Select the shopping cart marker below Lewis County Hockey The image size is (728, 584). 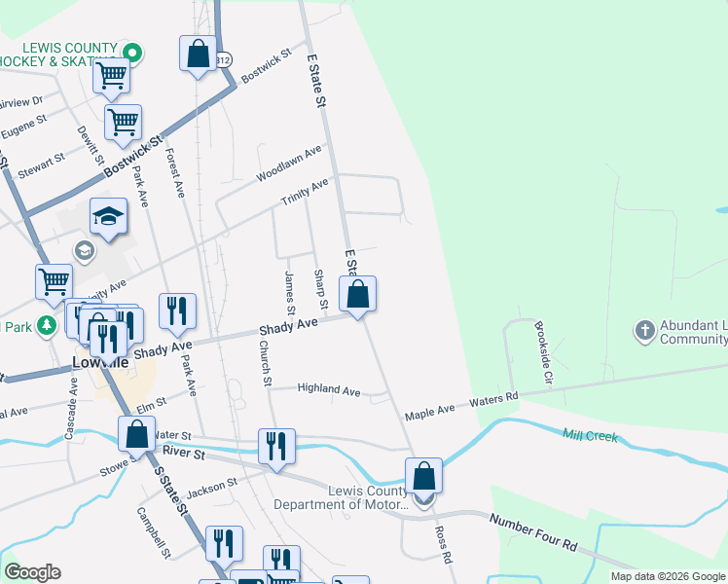(111, 77)
